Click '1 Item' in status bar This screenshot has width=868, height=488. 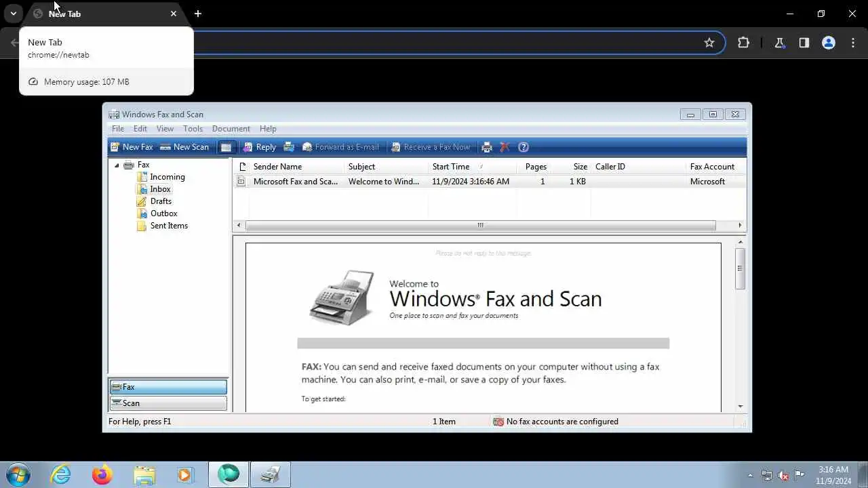tap(444, 422)
